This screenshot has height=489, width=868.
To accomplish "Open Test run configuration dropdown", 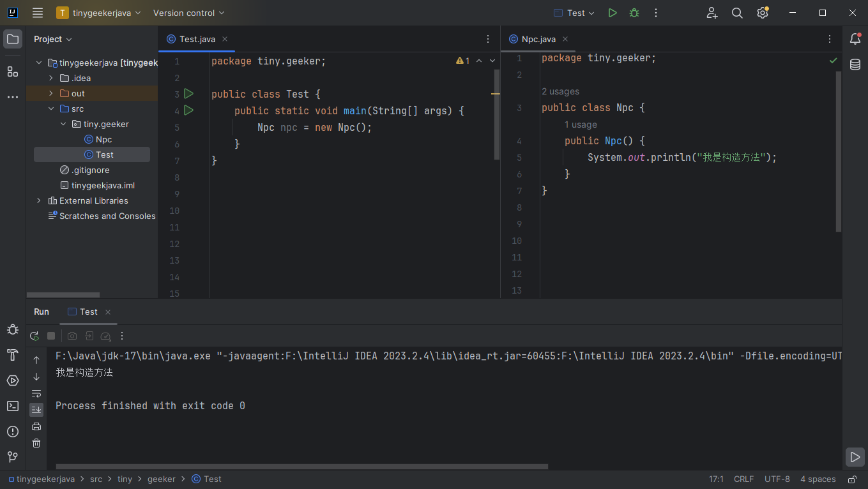I will pyautogui.click(x=574, y=13).
